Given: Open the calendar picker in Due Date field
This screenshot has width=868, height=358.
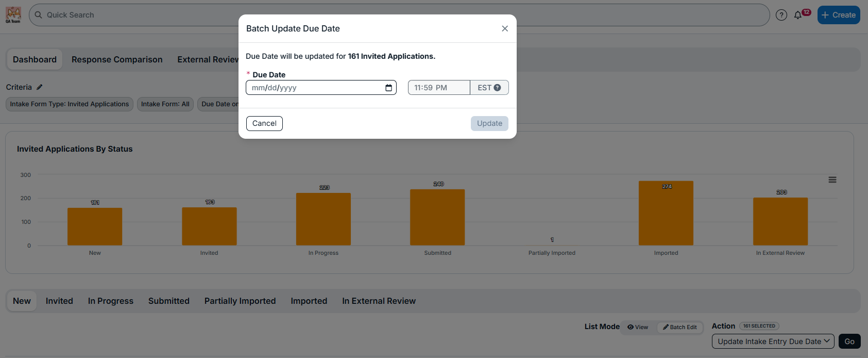Looking at the screenshot, I should (388, 88).
